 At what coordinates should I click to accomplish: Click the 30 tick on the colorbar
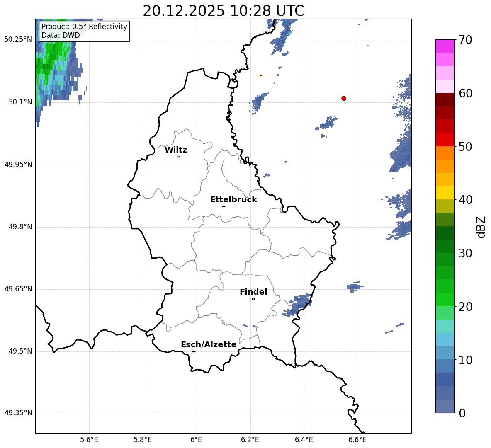[x=465, y=253]
